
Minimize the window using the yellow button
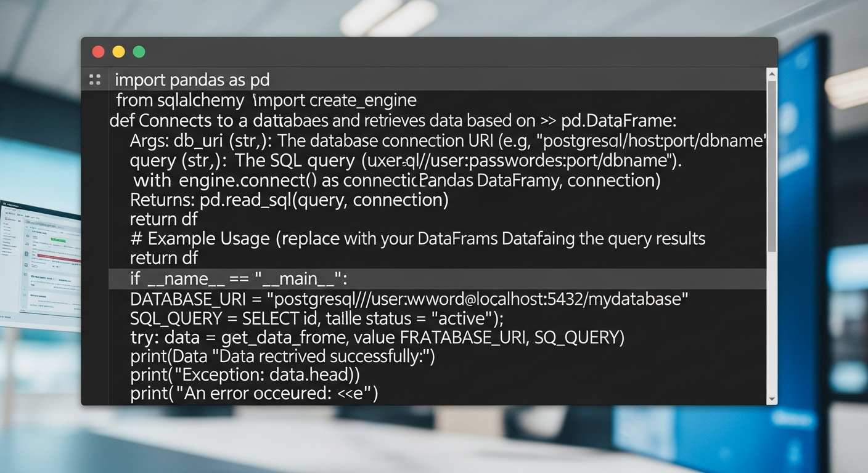(118, 52)
